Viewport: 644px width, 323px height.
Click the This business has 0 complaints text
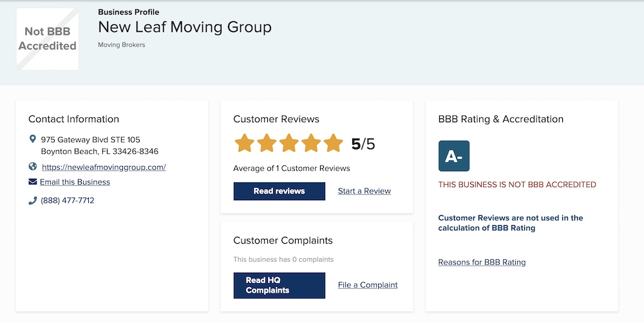(x=283, y=259)
